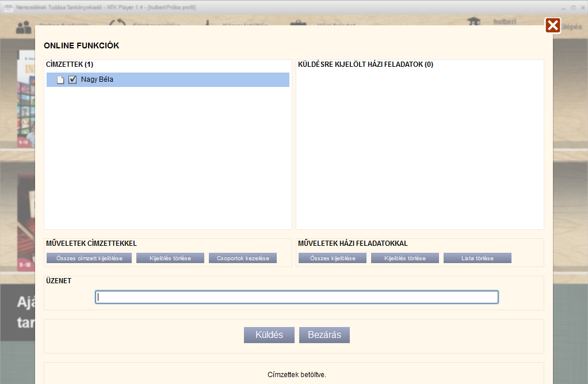
Task: Click the NTK Player app icon in title bar
Action: coord(8,7)
